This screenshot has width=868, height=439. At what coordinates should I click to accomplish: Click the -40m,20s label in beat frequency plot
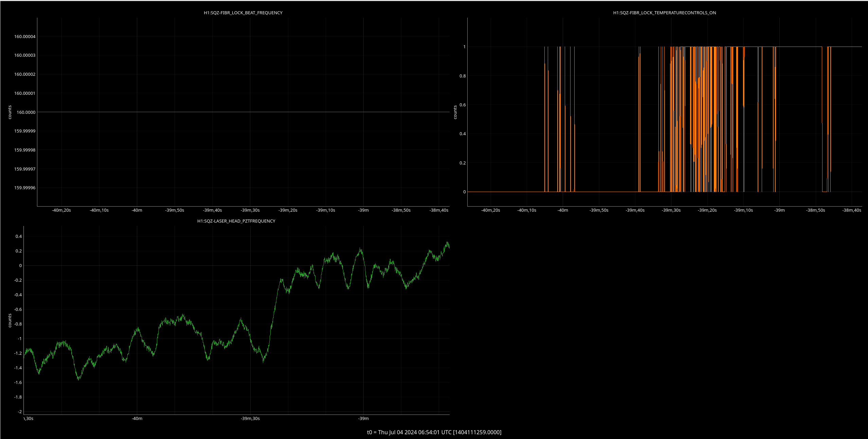click(x=61, y=210)
